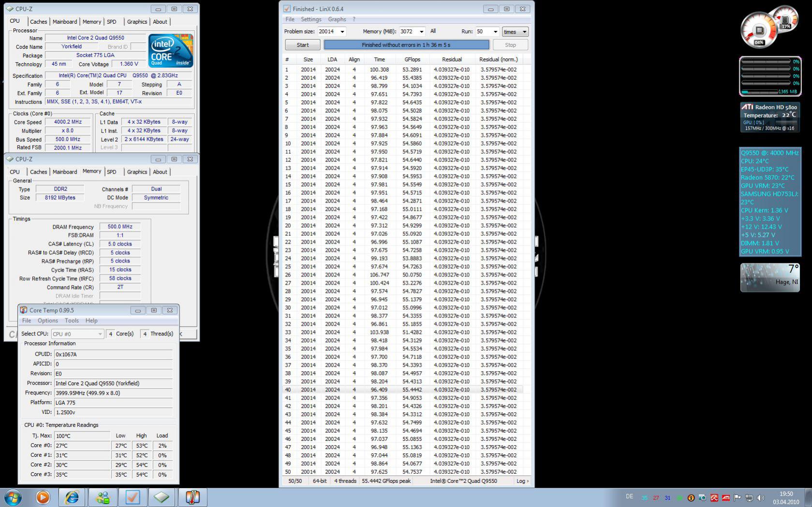812x507 pixels.
Task: Click the memory usage gauge gadget showing 17%
Action: [x=785, y=20]
